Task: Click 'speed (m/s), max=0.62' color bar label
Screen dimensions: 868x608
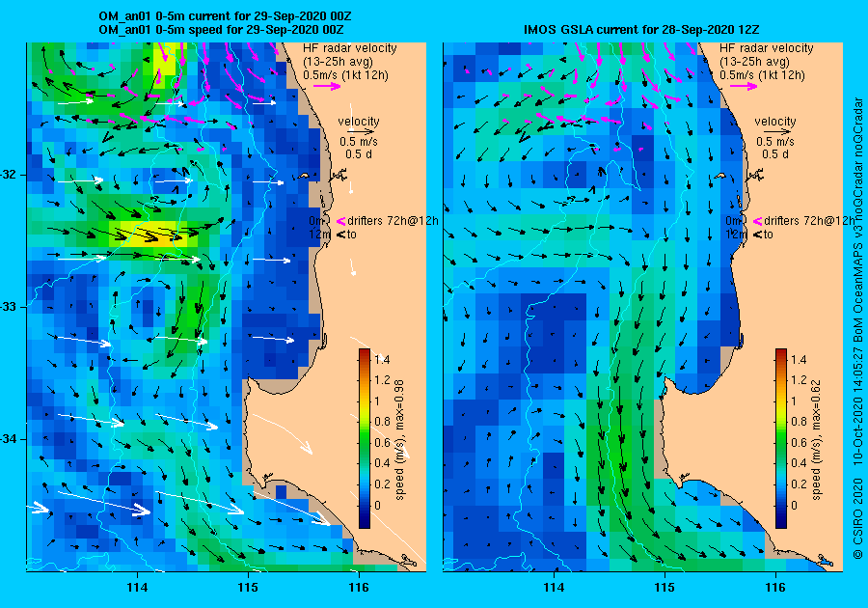Action: (816, 440)
